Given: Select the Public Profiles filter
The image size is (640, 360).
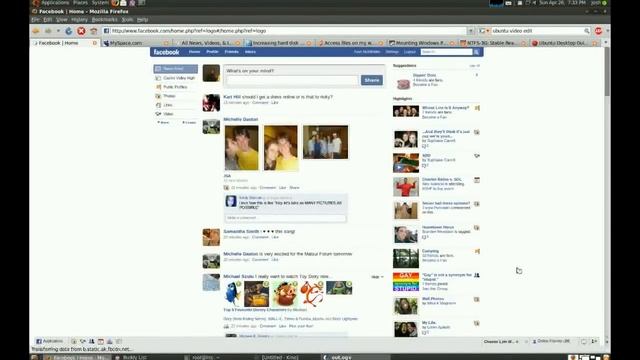Looking at the screenshot, I should pos(176,87).
